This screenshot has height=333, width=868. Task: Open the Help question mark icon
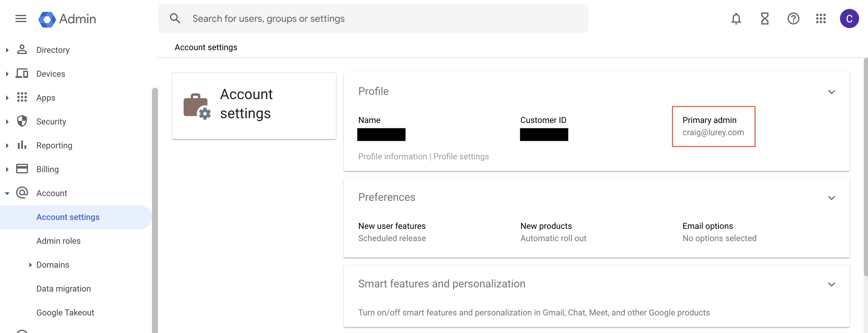[793, 18]
